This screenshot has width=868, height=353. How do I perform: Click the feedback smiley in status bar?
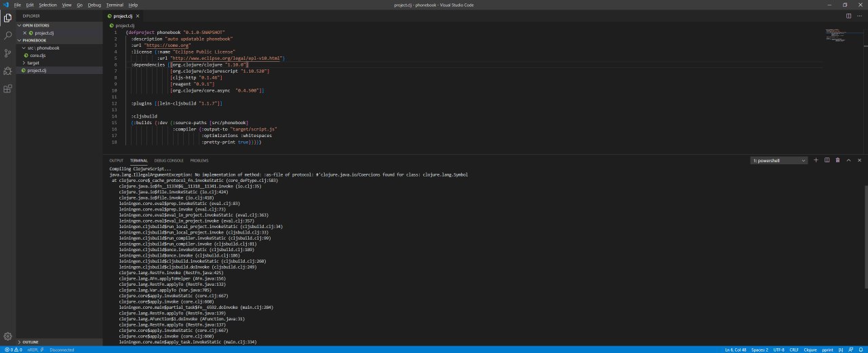coord(850,350)
